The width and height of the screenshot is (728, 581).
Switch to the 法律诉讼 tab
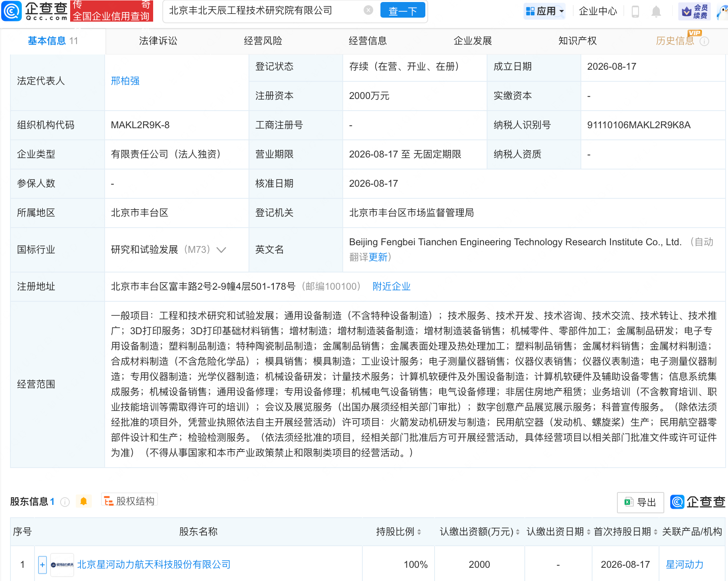pos(158,41)
